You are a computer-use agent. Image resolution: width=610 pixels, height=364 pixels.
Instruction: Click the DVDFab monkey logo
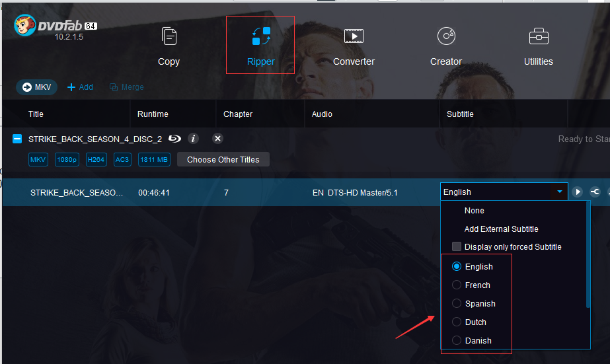pos(25,26)
